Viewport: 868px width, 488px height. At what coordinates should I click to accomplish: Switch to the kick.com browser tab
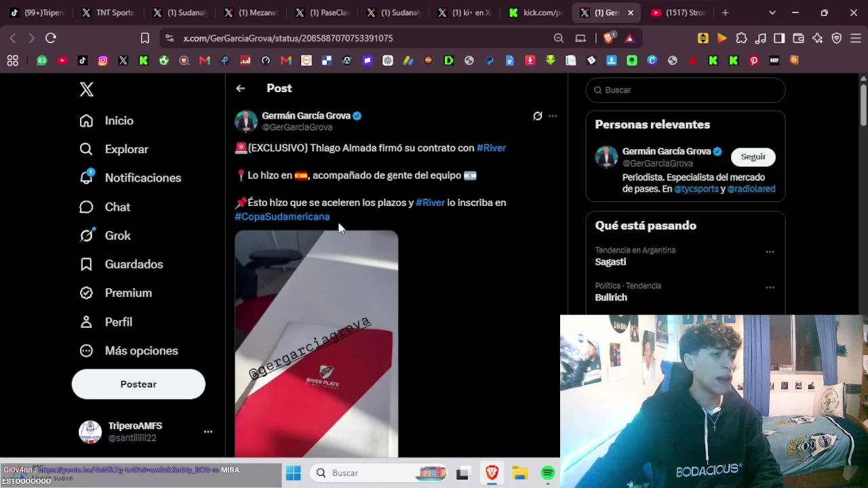pos(536,13)
